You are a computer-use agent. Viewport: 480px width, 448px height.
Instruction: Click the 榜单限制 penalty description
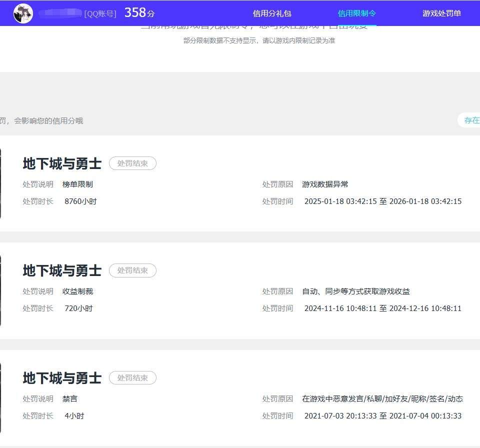pyautogui.click(x=77, y=184)
